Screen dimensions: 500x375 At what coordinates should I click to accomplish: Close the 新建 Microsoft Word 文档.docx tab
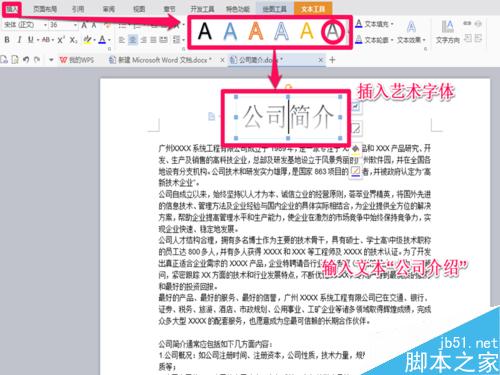222,60
